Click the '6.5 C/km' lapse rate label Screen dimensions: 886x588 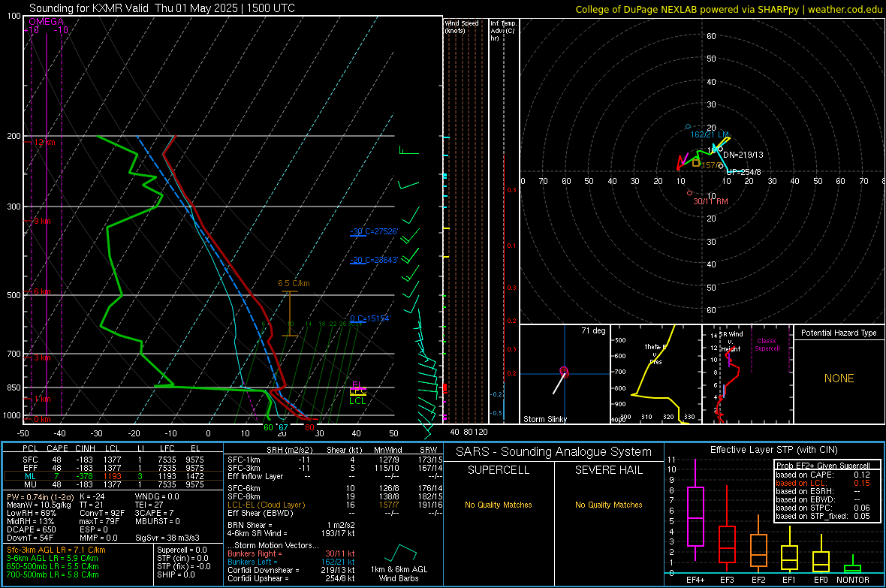coord(294,283)
